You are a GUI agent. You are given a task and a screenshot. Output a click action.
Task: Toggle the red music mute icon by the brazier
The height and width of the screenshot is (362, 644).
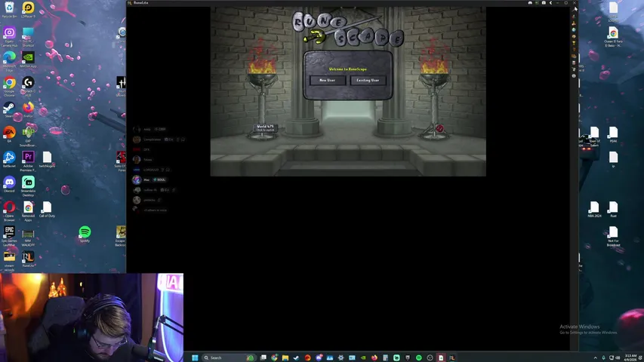click(439, 128)
